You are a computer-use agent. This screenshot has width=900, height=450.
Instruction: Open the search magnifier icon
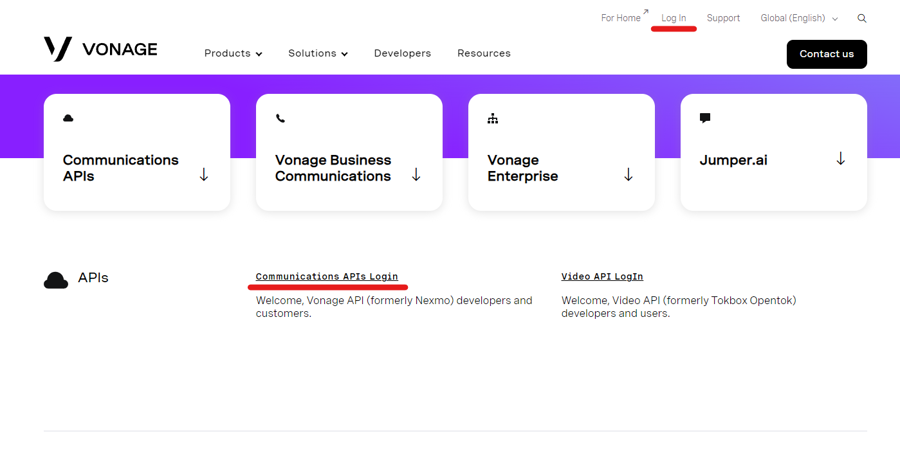pyautogui.click(x=862, y=18)
